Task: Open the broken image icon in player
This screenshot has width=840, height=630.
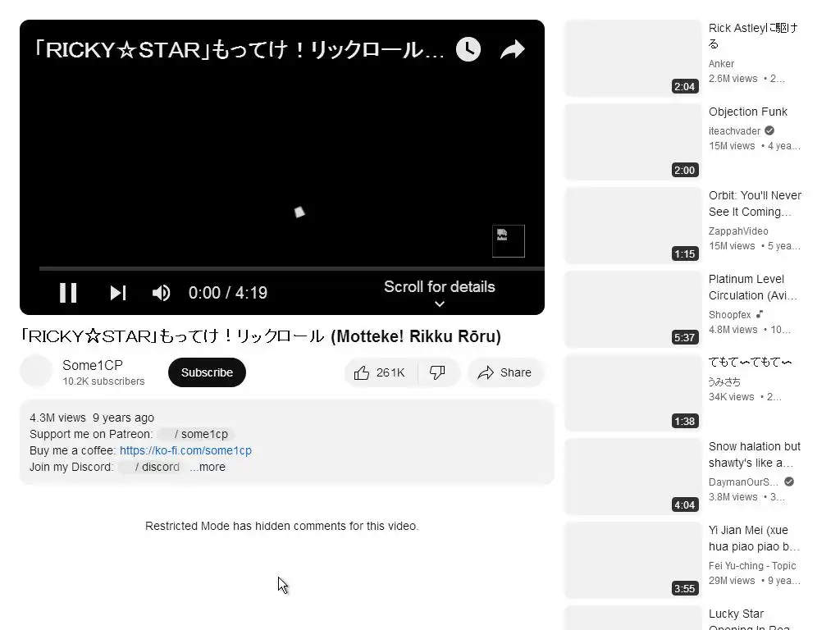Action: coord(509,241)
